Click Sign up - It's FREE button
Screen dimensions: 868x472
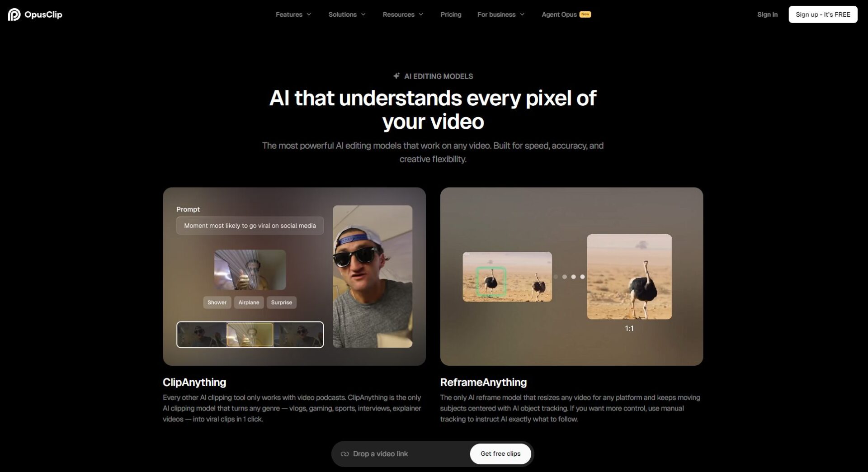823,14
